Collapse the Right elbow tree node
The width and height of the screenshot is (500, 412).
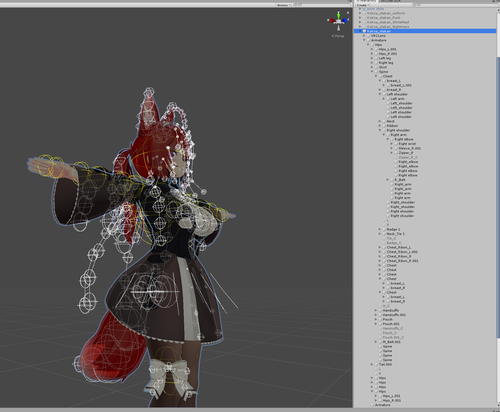point(388,139)
